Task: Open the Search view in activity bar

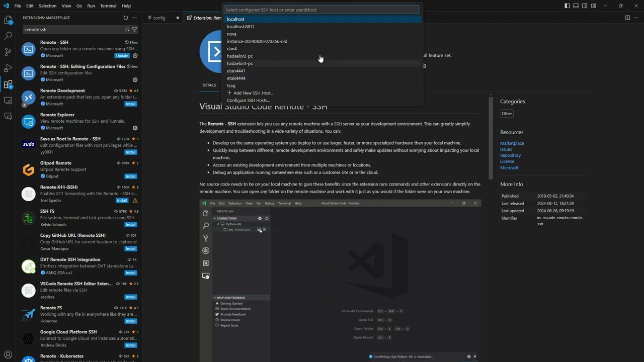Action: coord(8,36)
